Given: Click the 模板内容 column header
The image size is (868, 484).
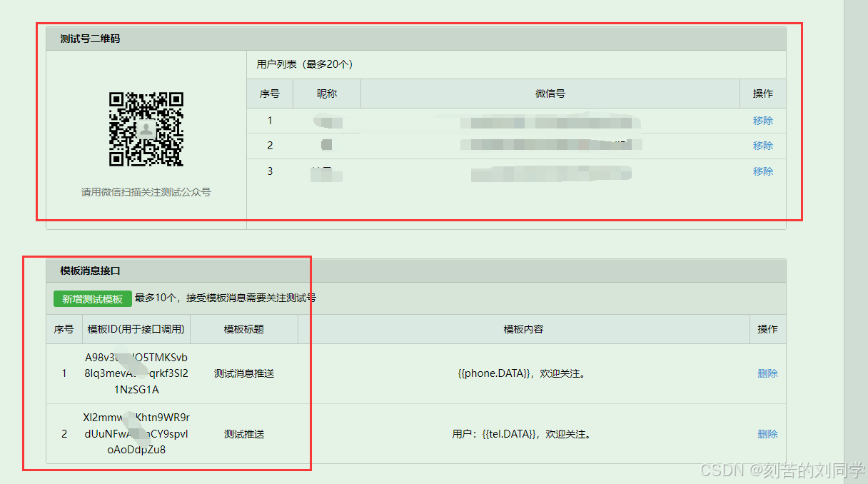Looking at the screenshot, I should coord(524,329).
